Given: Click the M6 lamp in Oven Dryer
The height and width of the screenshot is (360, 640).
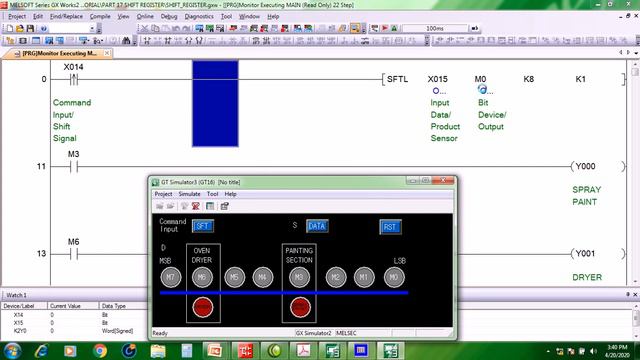Looking at the screenshot, I should (x=202, y=277).
